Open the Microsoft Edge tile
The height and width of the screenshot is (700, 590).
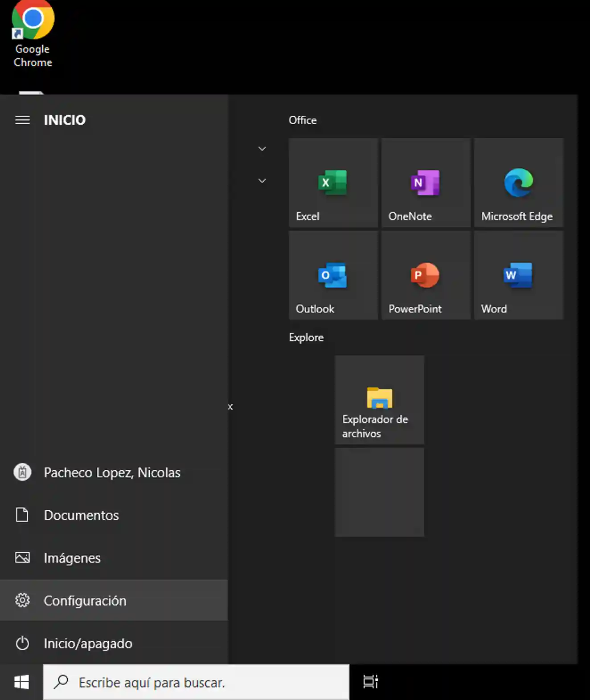click(518, 183)
